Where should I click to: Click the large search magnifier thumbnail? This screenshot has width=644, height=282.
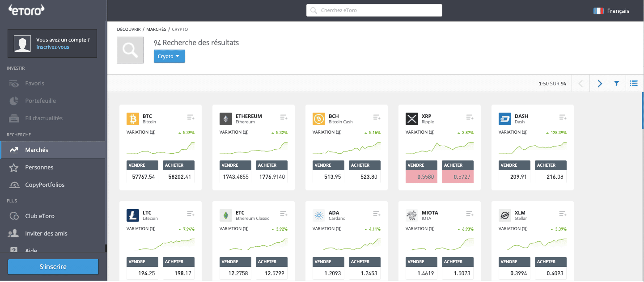coord(130,50)
